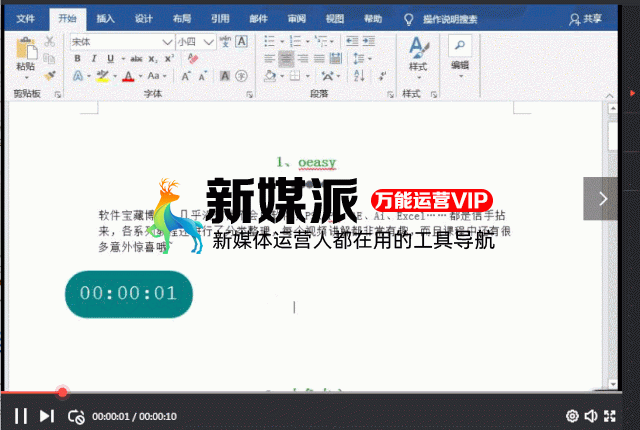This screenshot has height=430, width=640.
Task: Switch to the 设计 tab
Action: click(144, 19)
